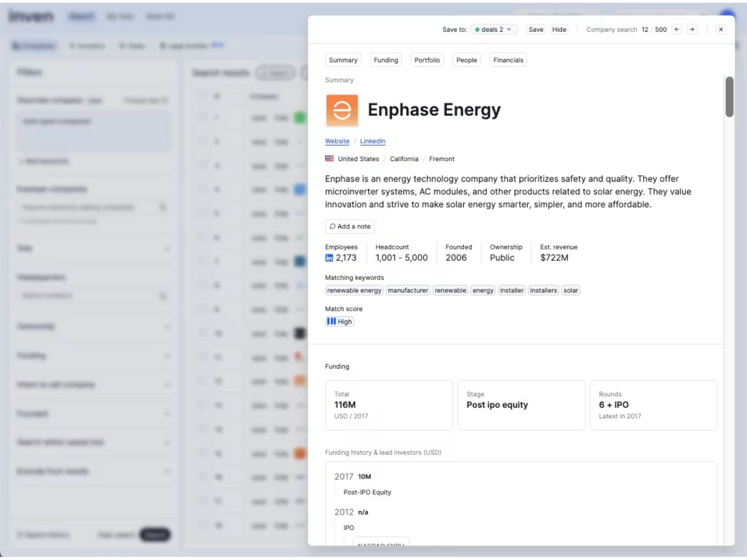
Task: Click the Post ipo equity stage card
Action: pyautogui.click(x=521, y=405)
